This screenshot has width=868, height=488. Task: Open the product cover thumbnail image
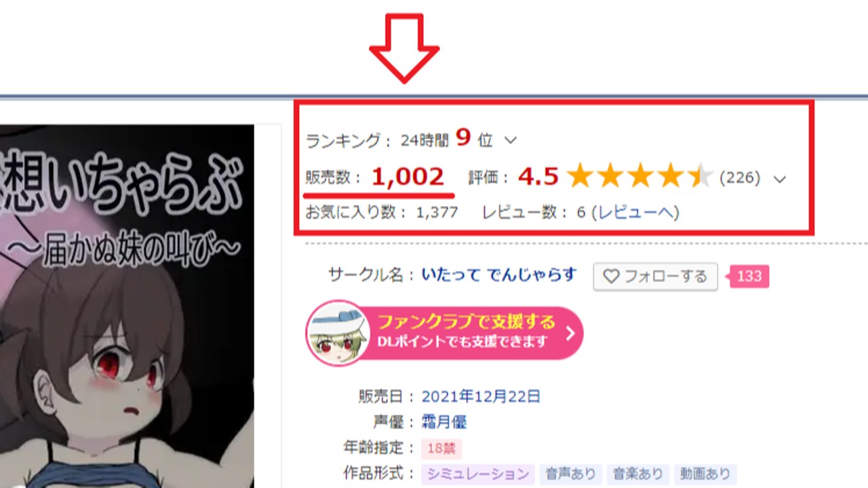click(127, 306)
